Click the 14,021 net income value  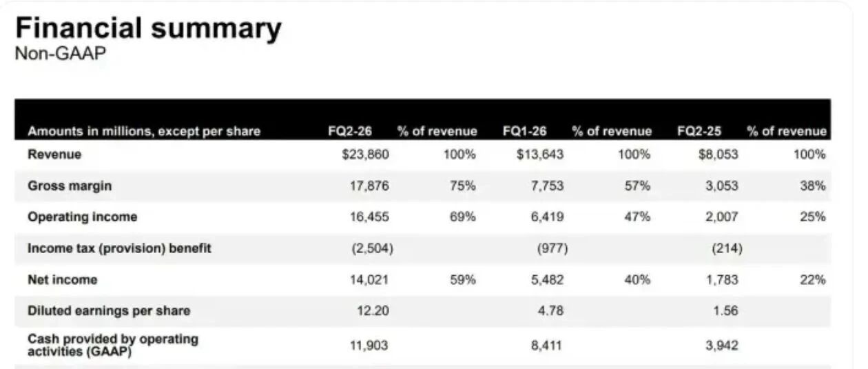click(x=369, y=279)
